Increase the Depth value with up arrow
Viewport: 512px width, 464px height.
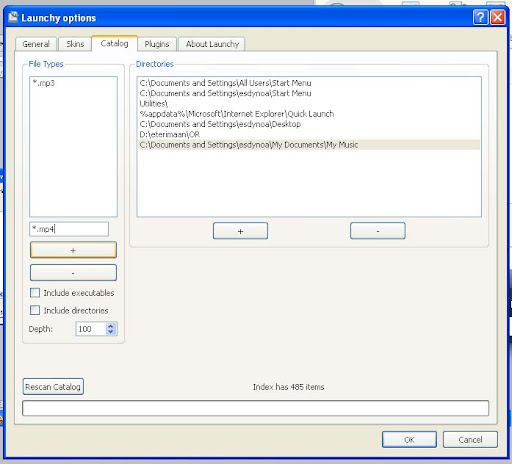point(111,326)
